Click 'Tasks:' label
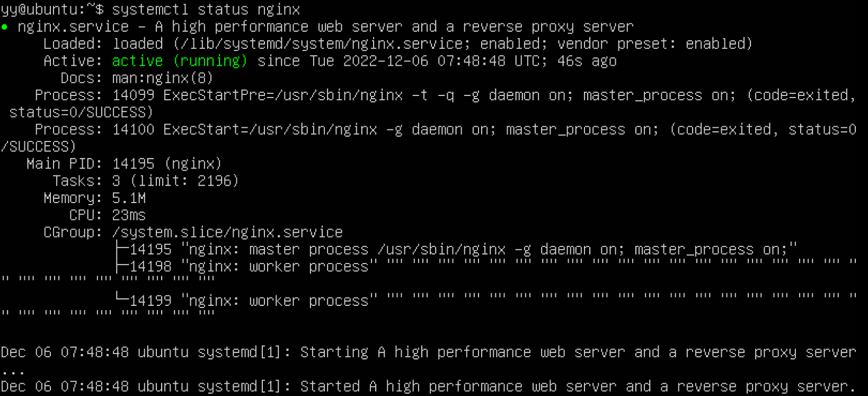Screen dimensions: 868x396 (77, 181)
